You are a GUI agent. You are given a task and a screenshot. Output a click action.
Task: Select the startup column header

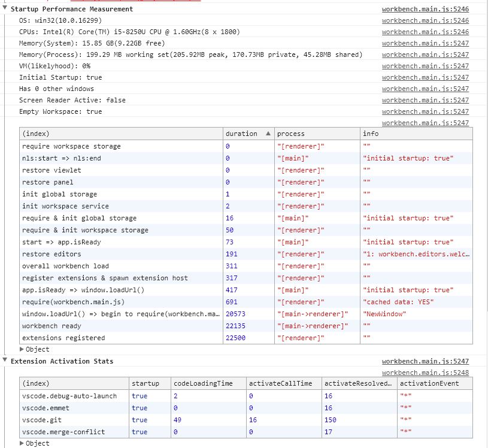click(x=150, y=383)
